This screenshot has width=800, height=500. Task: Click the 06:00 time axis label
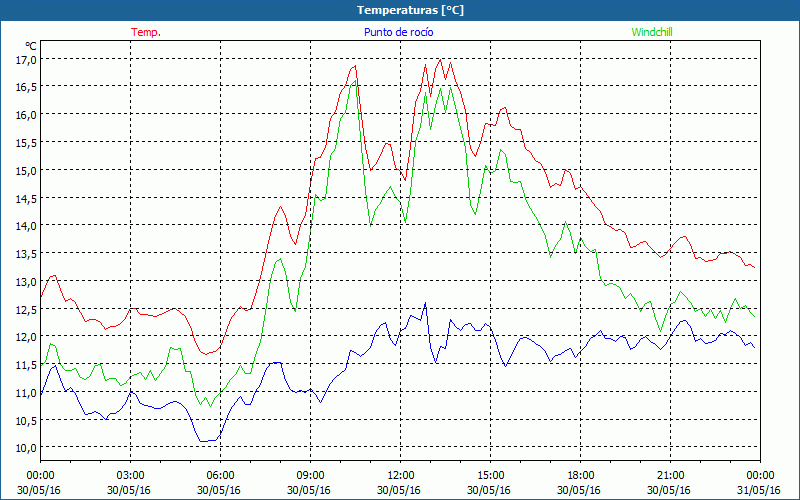(x=220, y=476)
